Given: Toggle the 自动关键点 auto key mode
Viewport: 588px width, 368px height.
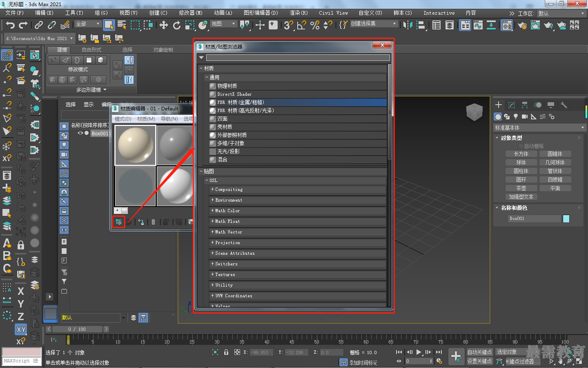Looking at the screenshot, I should click(480, 352).
